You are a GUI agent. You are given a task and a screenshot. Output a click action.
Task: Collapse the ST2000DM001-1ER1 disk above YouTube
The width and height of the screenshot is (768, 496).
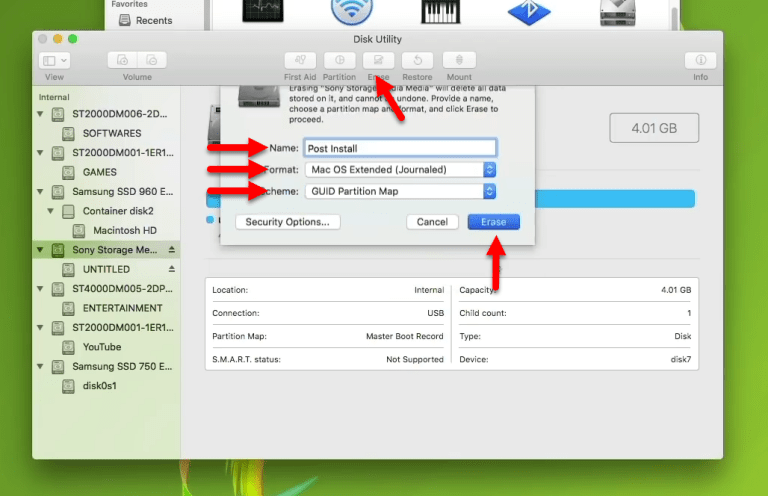point(40,328)
